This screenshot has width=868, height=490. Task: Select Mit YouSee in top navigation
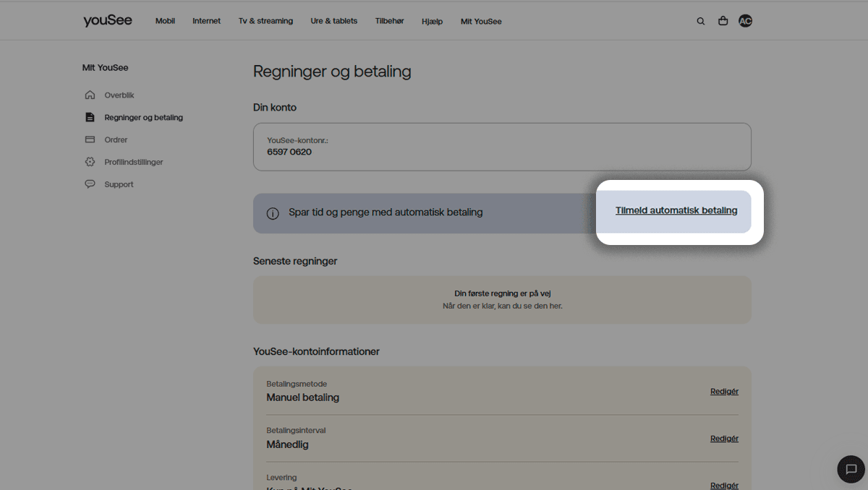[x=481, y=22]
